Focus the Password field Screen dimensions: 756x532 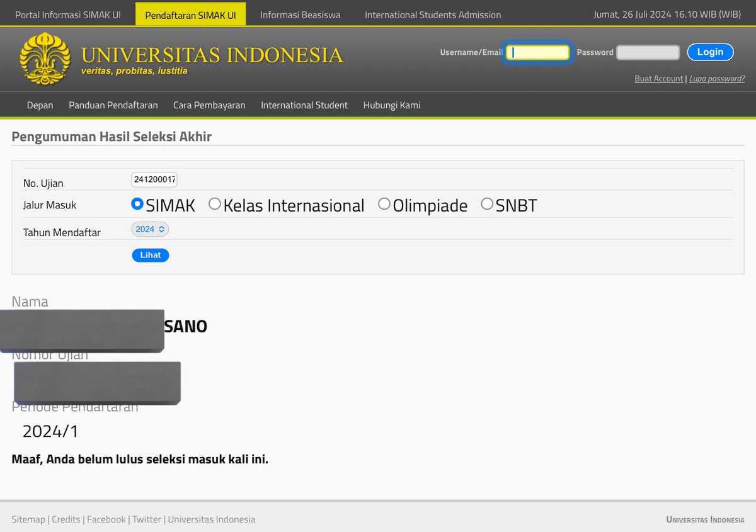(x=648, y=52)
